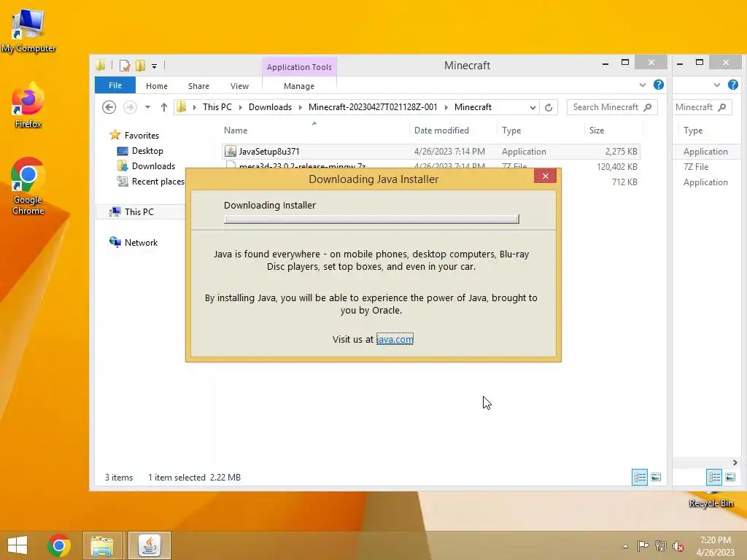The image size is (747, 560).
Task: Switch to large icons view in Minecraft window
Action: click(656, 477)
